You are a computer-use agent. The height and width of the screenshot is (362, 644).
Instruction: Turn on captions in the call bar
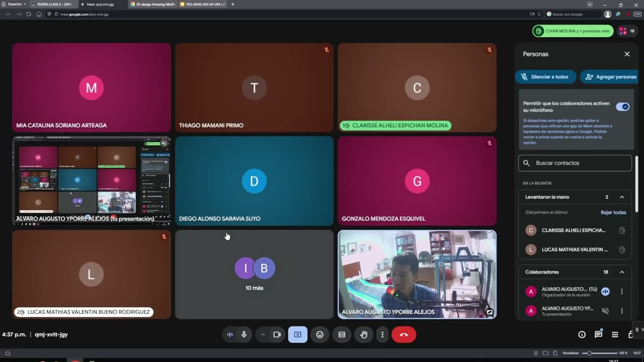[342, 334]
